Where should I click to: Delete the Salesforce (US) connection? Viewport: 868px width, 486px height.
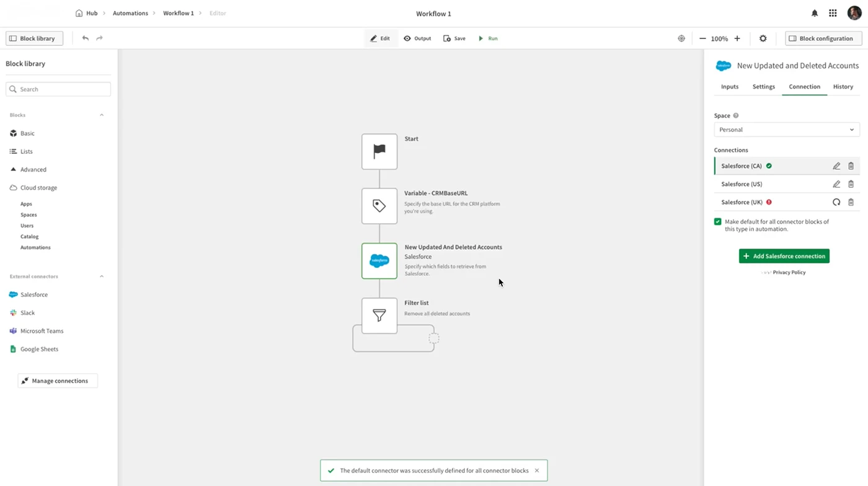[x=851, y=184]
